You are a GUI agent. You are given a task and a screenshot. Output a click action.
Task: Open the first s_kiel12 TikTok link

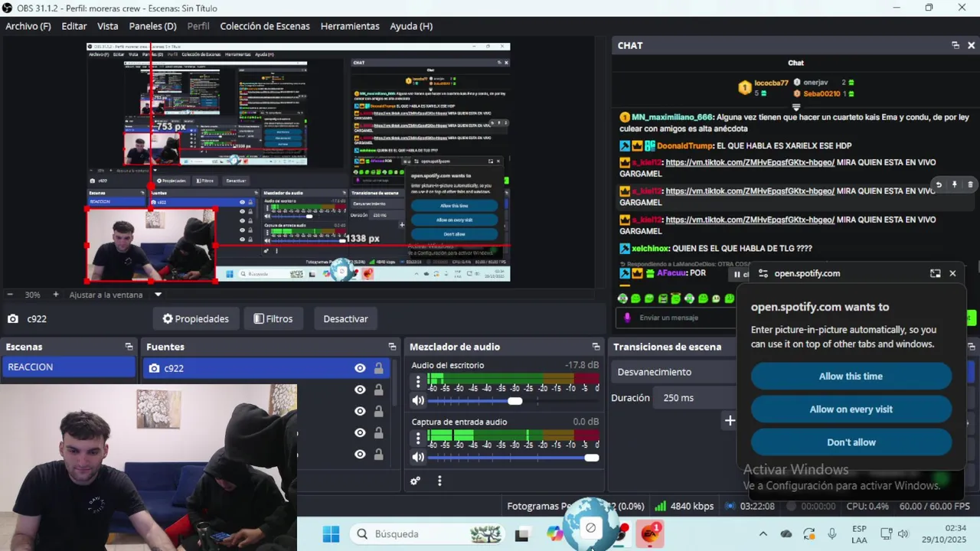(750, 162)
